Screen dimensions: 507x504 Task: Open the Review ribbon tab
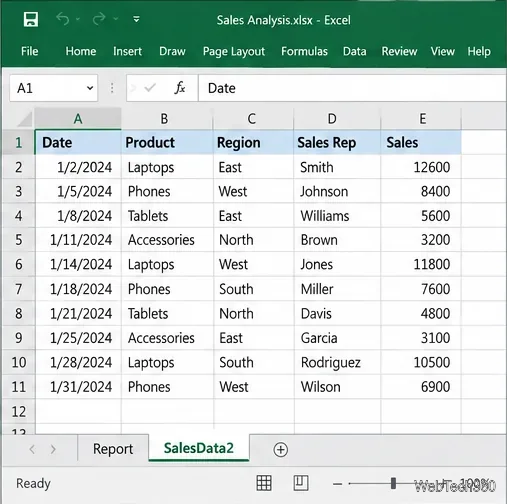tap(399, 51)
